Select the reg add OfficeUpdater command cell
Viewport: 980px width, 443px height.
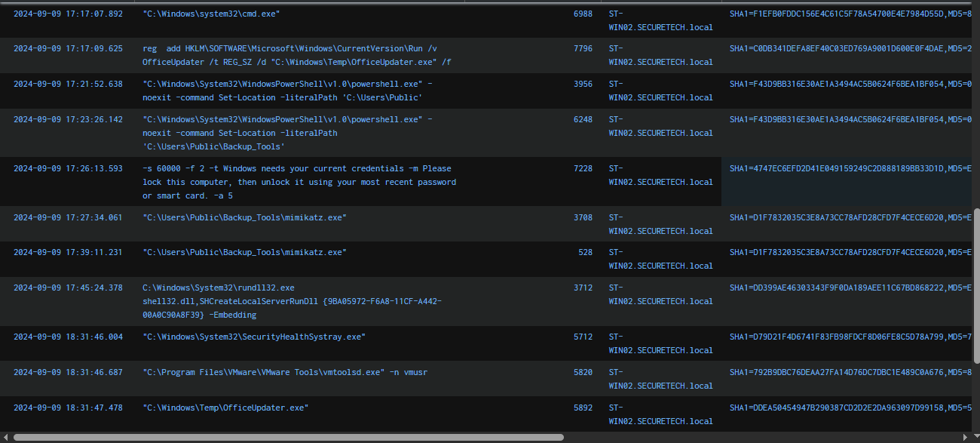click(296, 55)
